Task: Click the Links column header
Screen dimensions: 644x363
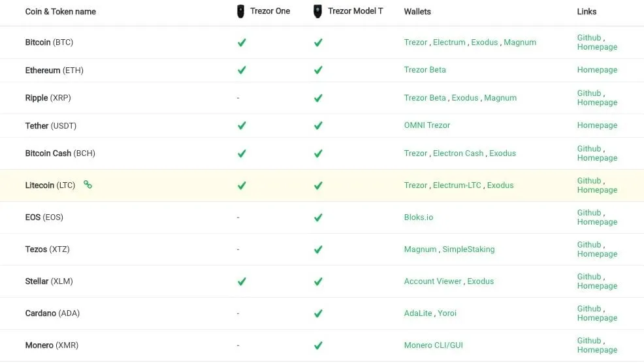Action: click(x=587, y=12)
